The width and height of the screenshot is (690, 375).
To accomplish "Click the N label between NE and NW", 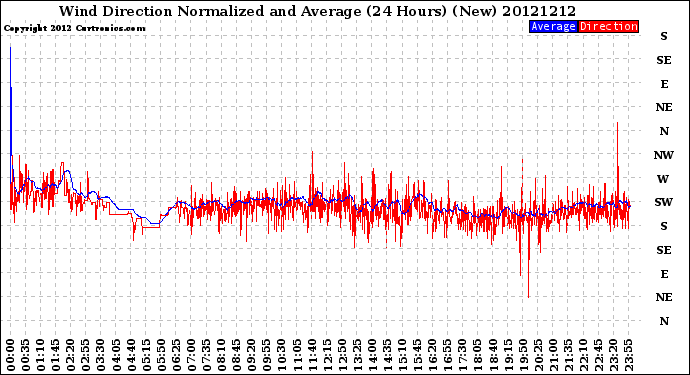I will 664,131.
